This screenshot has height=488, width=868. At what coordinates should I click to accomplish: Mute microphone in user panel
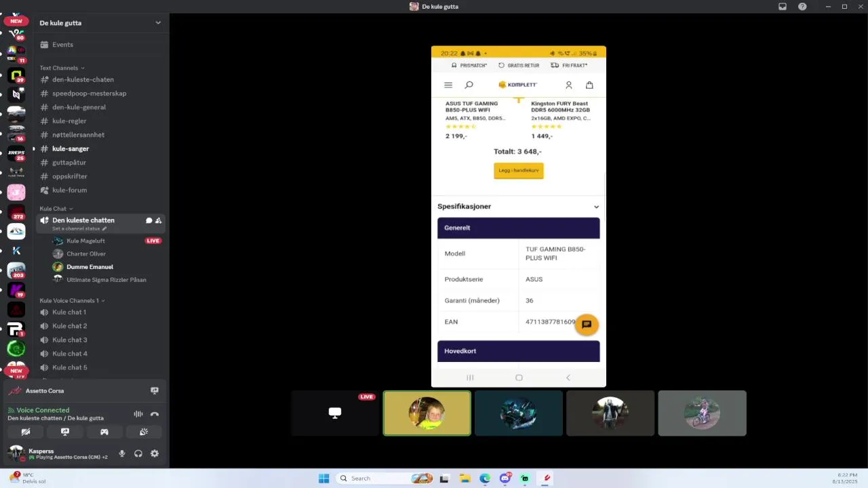pyautogui.click(x=122, y=453)
